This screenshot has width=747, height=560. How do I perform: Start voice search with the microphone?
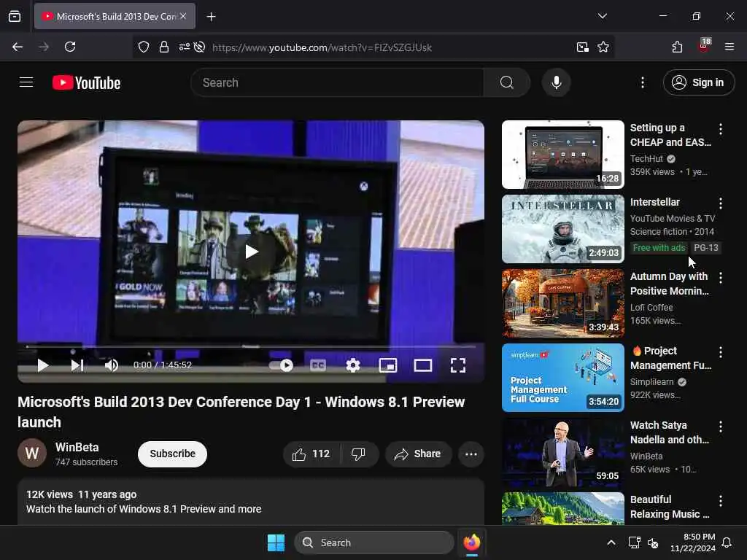click(x=556, y=82)
